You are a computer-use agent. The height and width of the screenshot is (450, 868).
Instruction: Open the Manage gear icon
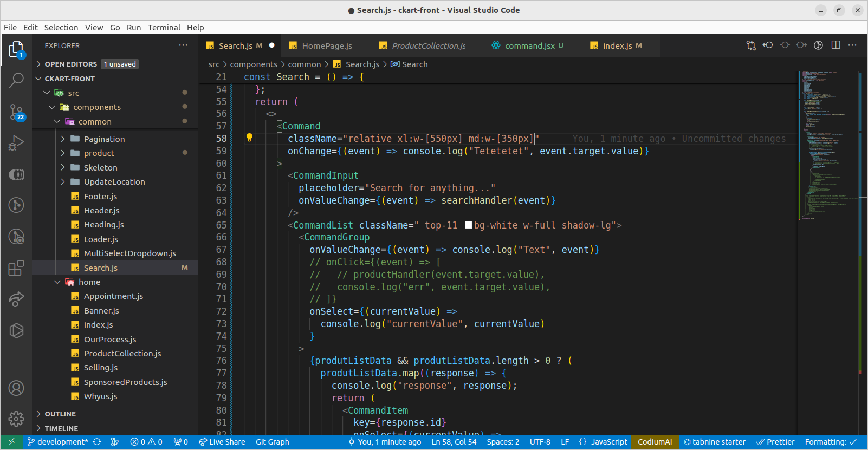click(16, 418)
